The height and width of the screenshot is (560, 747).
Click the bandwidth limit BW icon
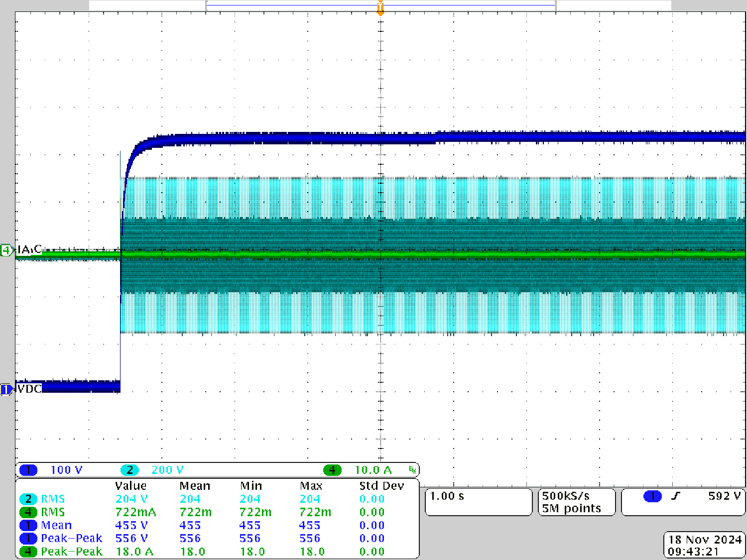412,470
